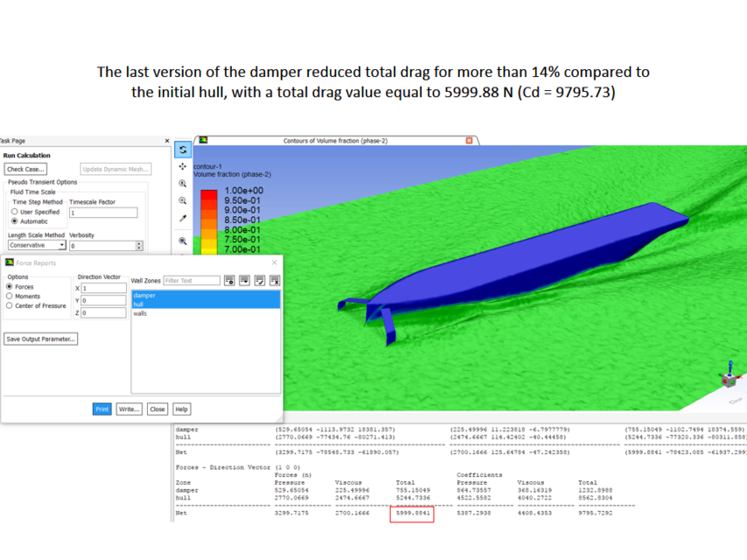747x560 pixels.
Task: Select the pan view crosshair tool
Action: pos(182,167)
